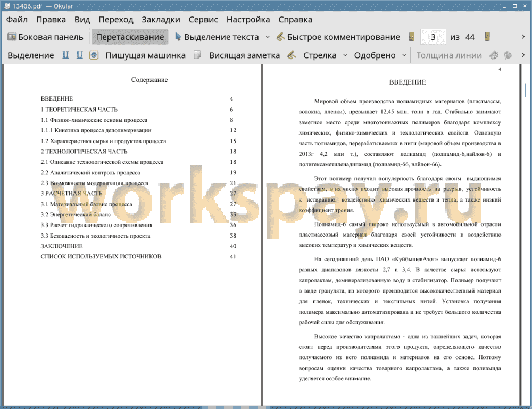532x409 pixels.
Task: Switch to Перетаскивание browse mode
Action: (130, 37)
